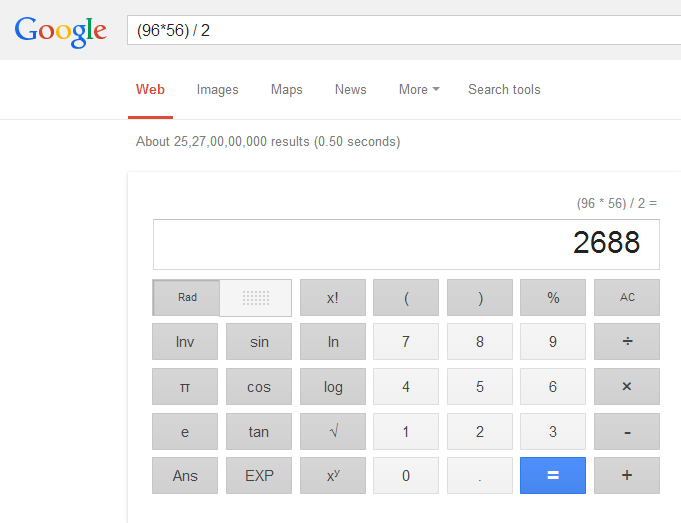Click the percent key
This screenshot has width=681, height=523.
coord(553,298)
